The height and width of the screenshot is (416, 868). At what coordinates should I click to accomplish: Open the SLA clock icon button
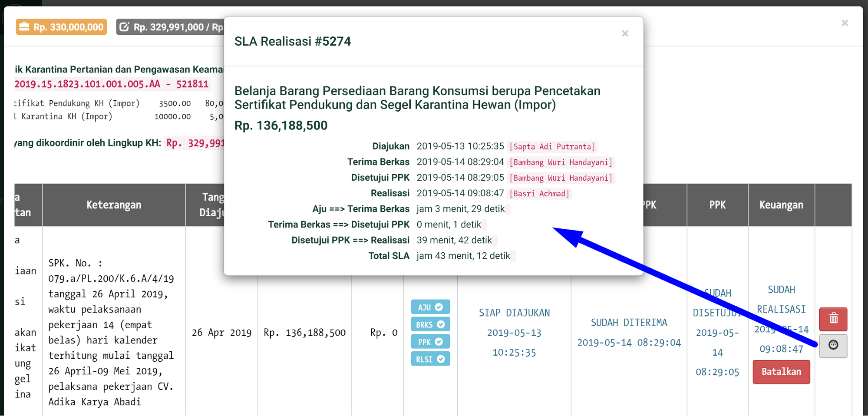pyautogui.click(x=833, y=346)
